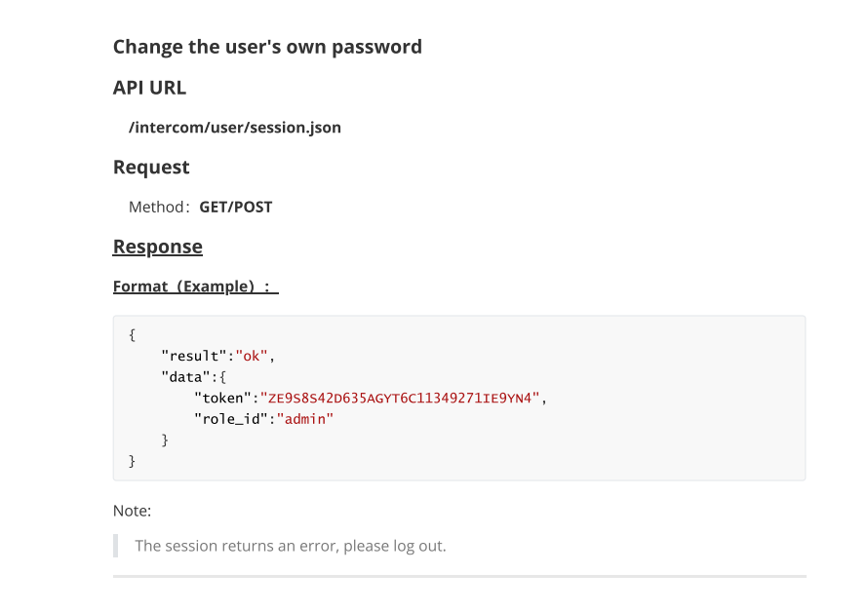The width and height of the screenshot is (868, 612).
Task: Click the red token string ZE9S8S42D635AGYT6C11349271IE9YN4
Action: tap(400, 398)
